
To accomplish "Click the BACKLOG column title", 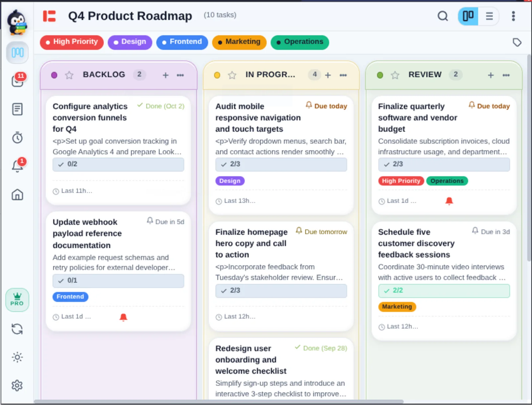I will [104, 74].
